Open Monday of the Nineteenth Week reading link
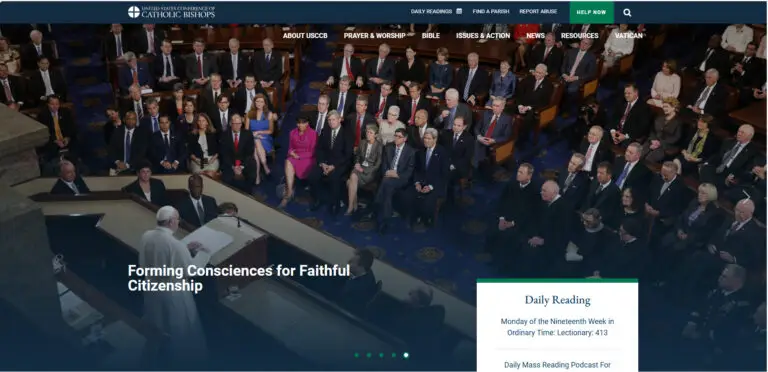 point(557,327)
